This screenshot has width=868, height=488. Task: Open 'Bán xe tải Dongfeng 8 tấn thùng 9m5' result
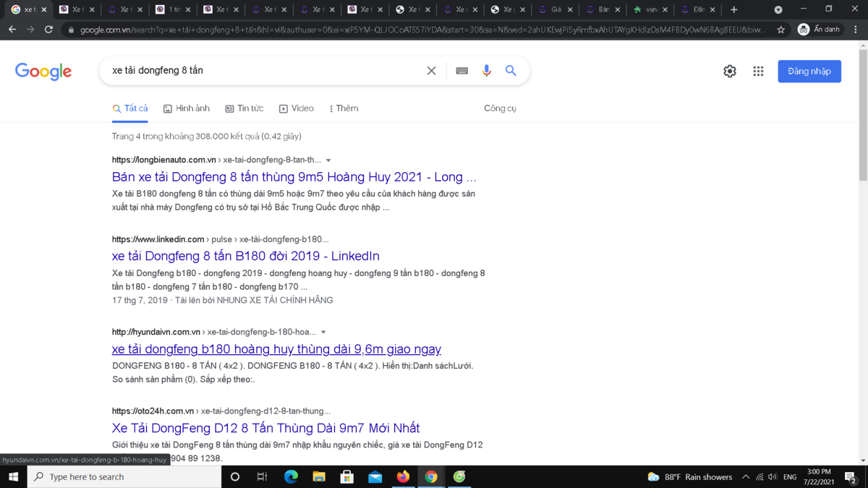[x=294, y=177]
